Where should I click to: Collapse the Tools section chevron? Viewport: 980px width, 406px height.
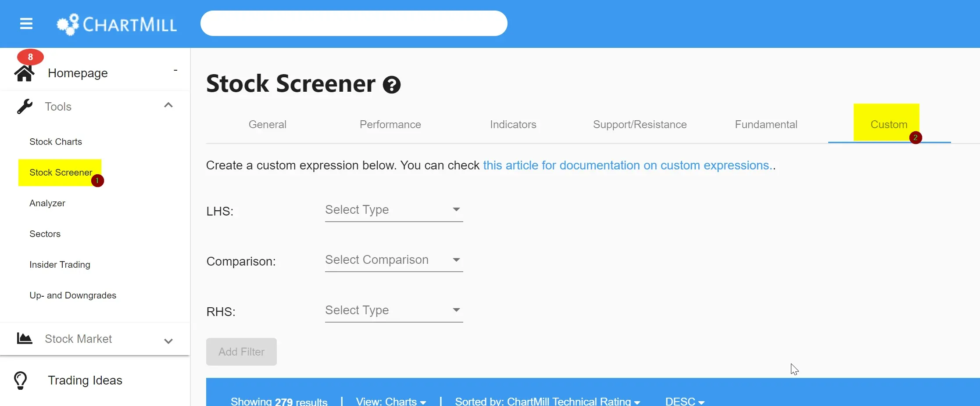[x=168, y=105]
